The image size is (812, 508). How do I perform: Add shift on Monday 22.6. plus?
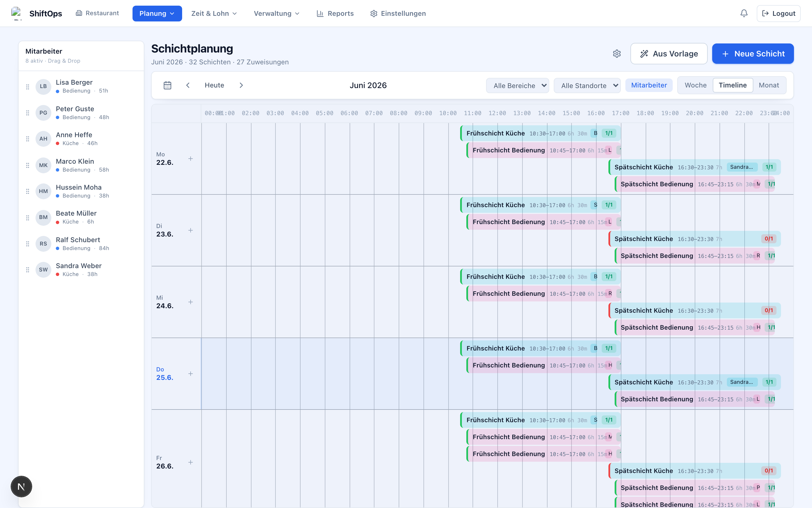pos(191,159)
